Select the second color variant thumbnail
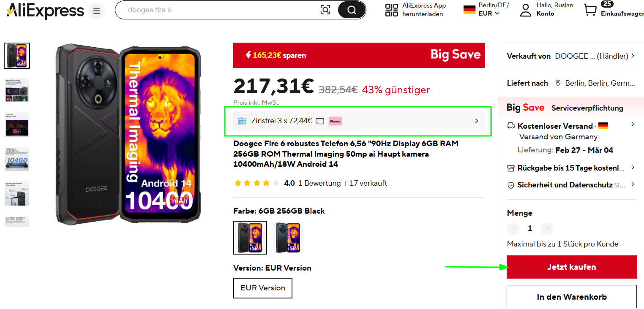 pyautogui.click(x=288, y=238)
